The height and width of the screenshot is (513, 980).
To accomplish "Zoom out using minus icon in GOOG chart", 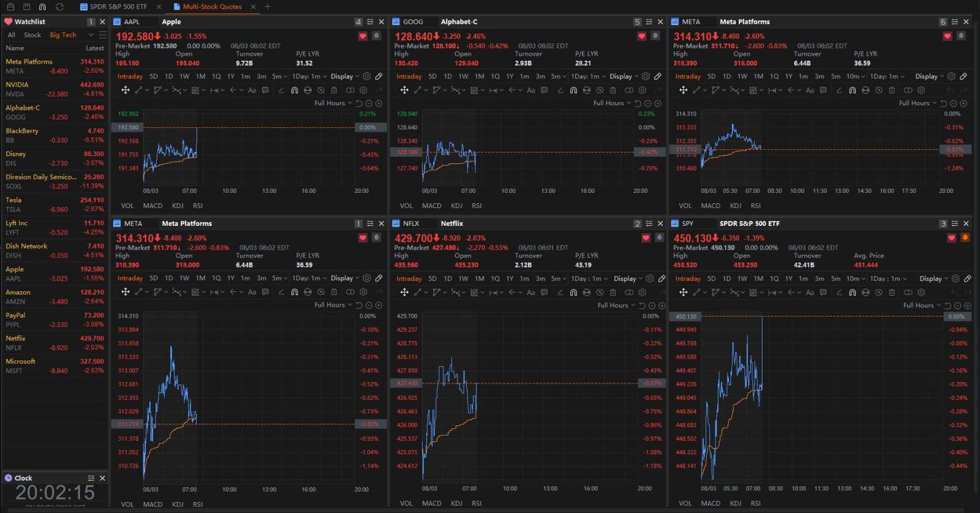I will point(648,103).
